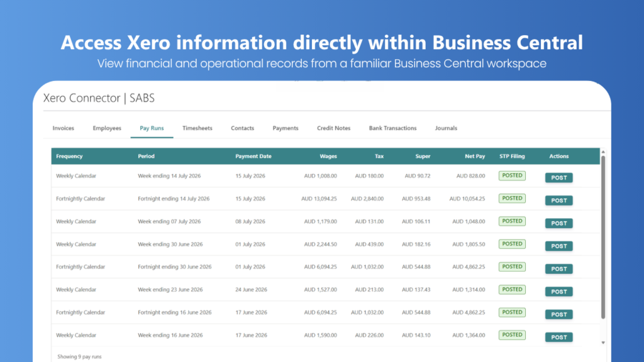Click POSTED badge for Week ending 30 June 2026
This screenshot has width=644, height=362.
click(x=512, y=244)
